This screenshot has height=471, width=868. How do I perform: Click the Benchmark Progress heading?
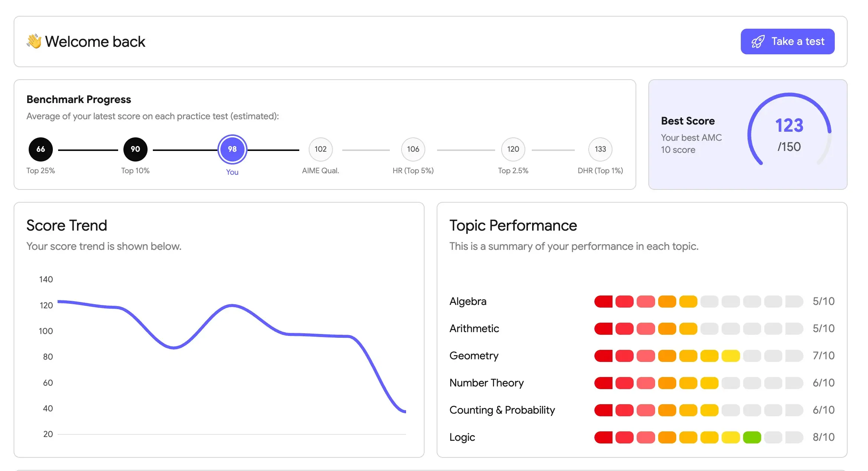(78, 99)
